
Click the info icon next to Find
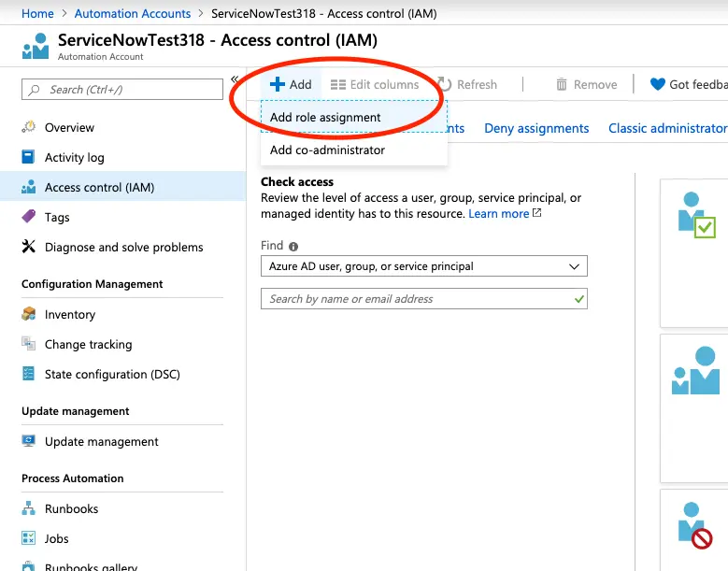click(x=293, y=247)
